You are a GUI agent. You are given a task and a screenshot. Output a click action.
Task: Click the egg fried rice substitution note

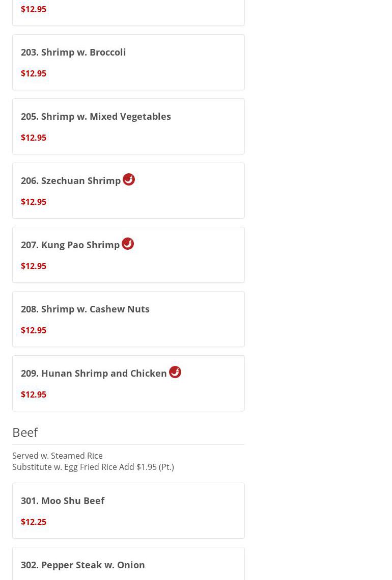(93, 467)
